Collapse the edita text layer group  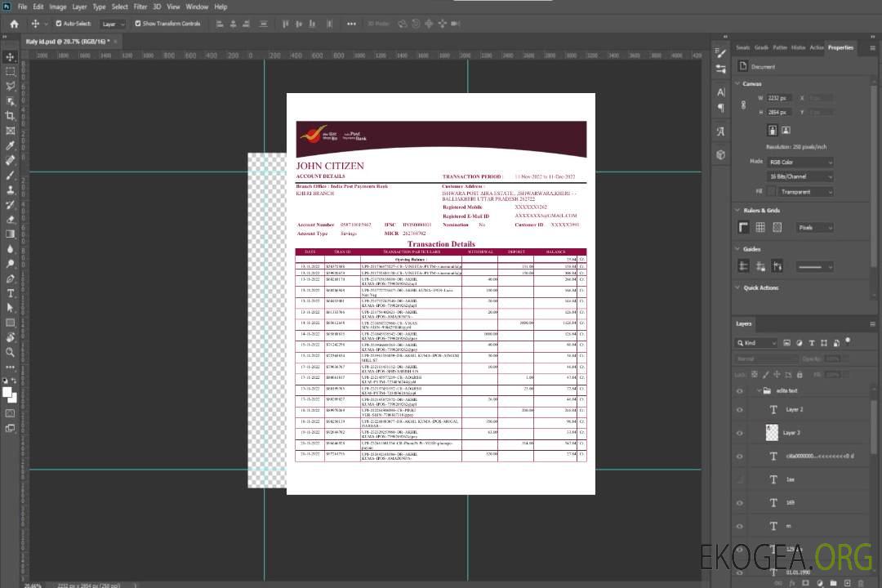pos(758,390)
